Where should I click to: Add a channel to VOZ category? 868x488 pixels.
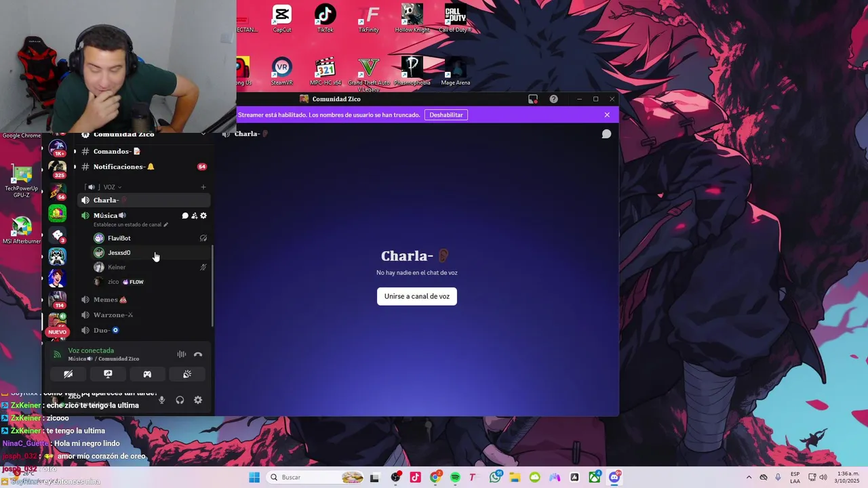pos(203,187)
